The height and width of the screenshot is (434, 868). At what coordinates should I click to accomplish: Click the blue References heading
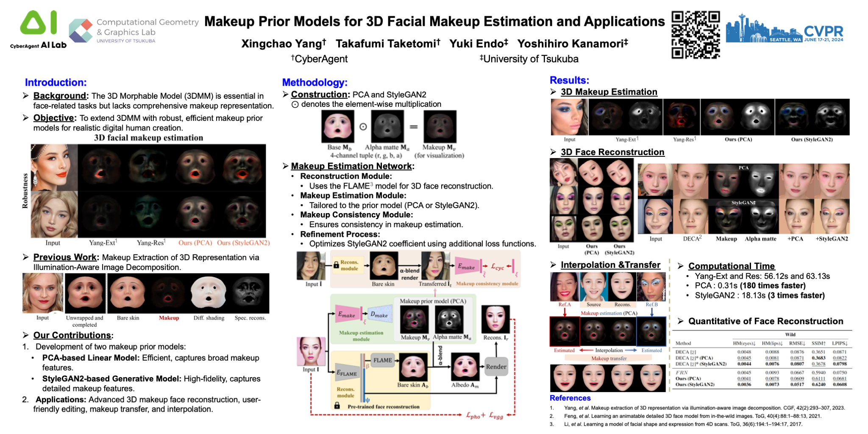[570, 398]
